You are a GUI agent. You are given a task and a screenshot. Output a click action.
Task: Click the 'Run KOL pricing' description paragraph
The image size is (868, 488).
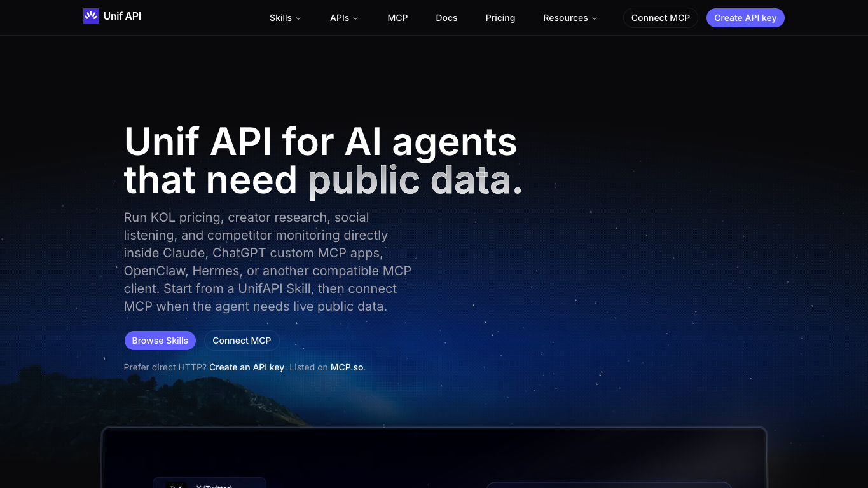(268, 262)
